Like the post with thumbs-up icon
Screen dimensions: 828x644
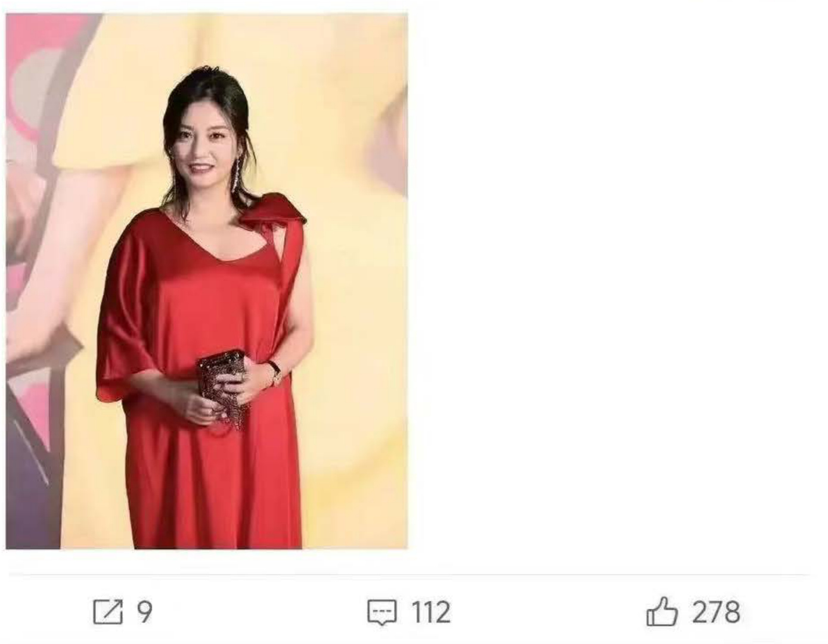point(662,611)
